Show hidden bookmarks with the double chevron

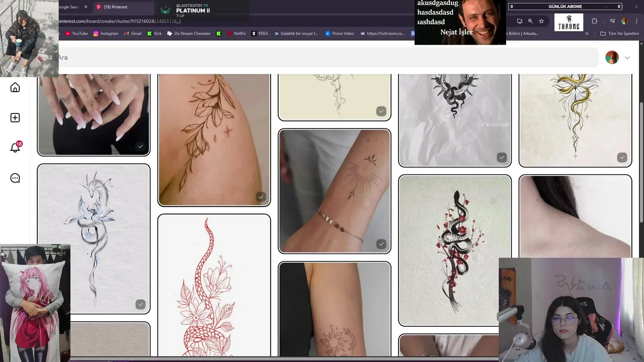[x=587, y=34]
